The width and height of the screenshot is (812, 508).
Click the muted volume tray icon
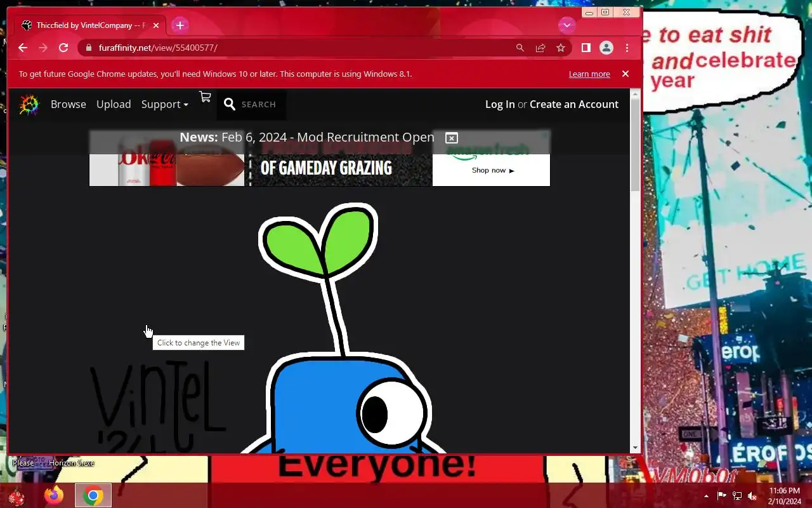click(x=752, y=496)
